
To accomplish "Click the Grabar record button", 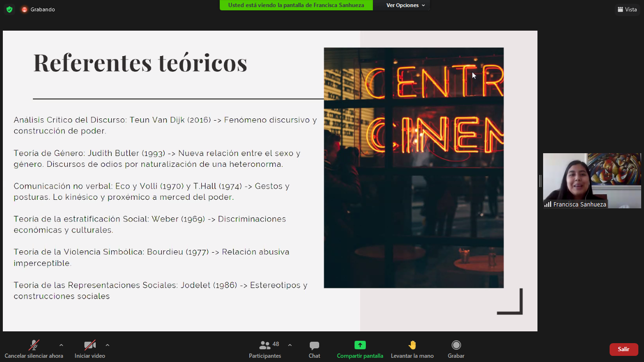I will (x=456, y=349).
